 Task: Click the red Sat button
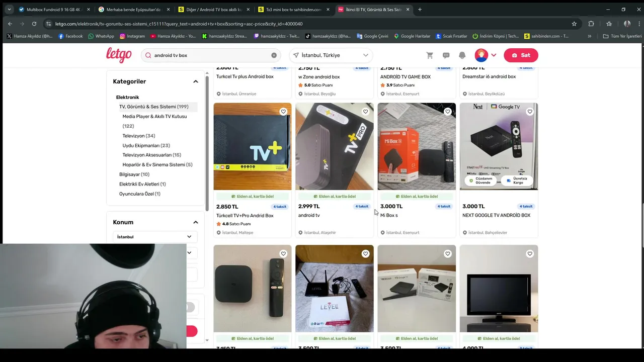(521, 55)
